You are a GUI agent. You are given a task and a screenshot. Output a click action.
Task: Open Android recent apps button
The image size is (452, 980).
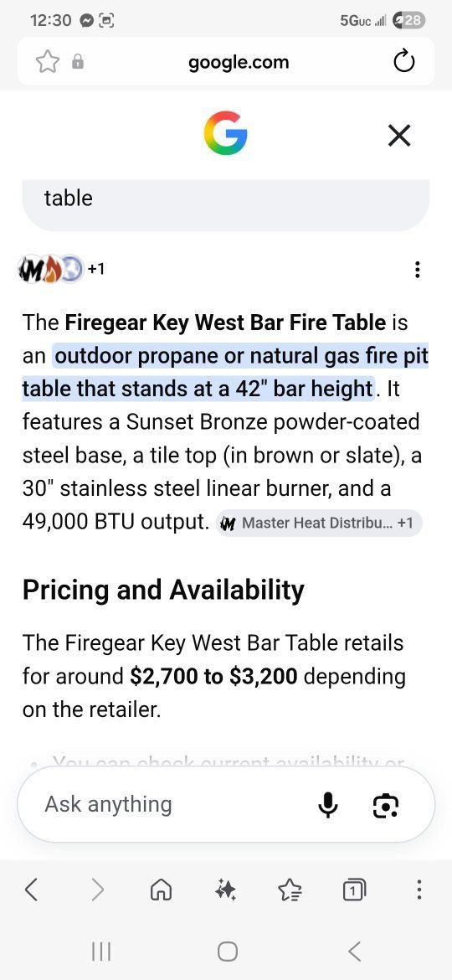pos(100,952)
